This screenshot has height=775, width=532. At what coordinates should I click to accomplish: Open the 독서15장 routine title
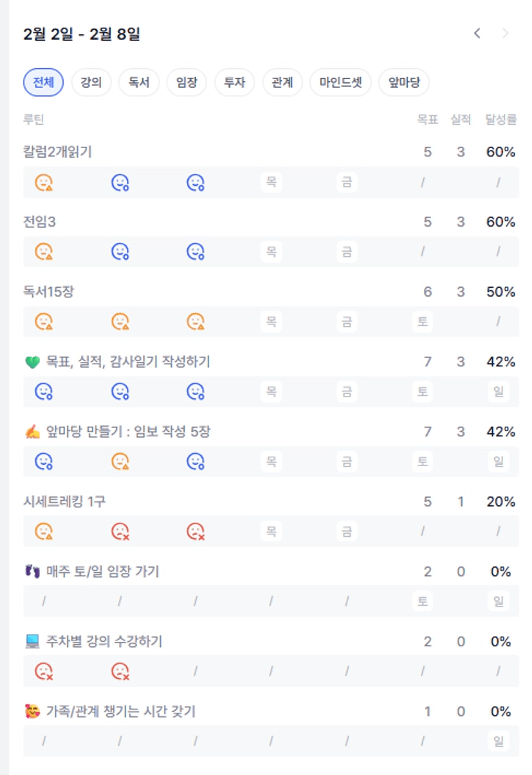pyautogui.click(x=48, y=292)
